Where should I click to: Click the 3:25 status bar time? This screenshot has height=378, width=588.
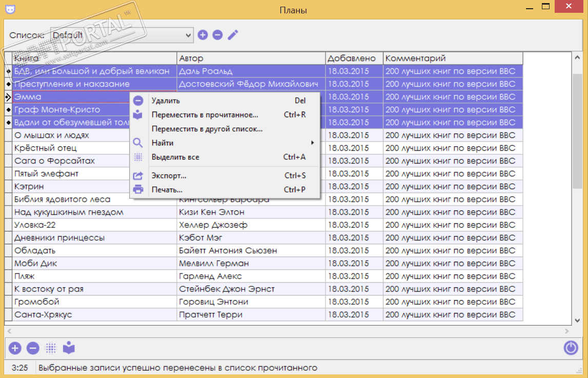19,368
